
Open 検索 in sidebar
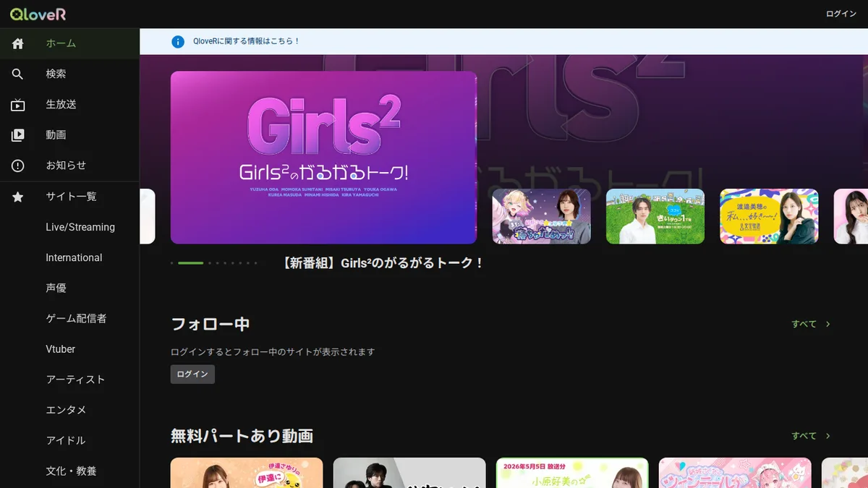click(x=69, y=74)
